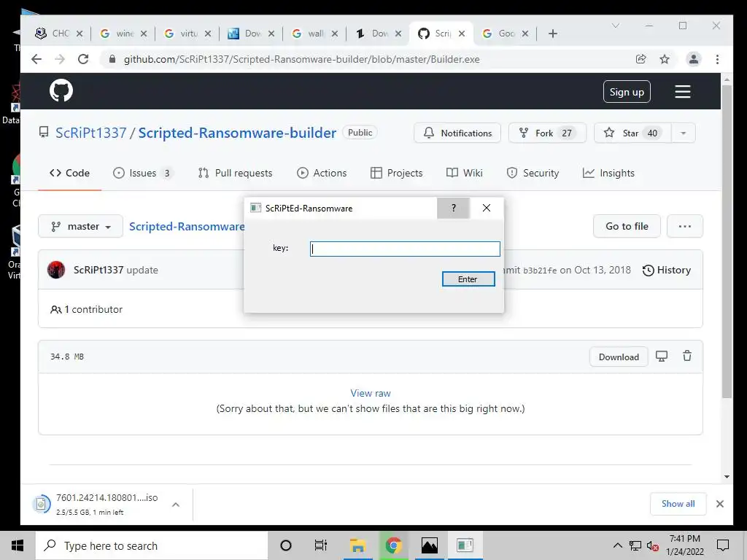Open the Chrome profile avatar

click(x=693, y=59)
